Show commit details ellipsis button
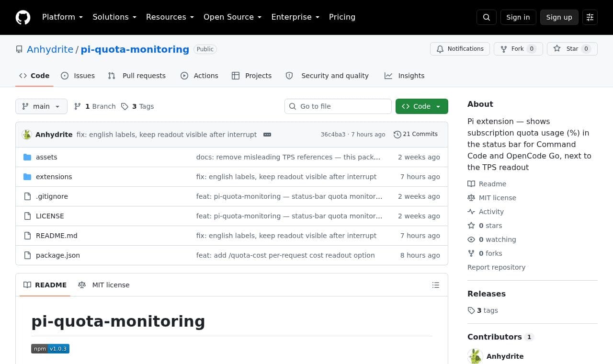The image size is (613, 364). tap(267, 135)
